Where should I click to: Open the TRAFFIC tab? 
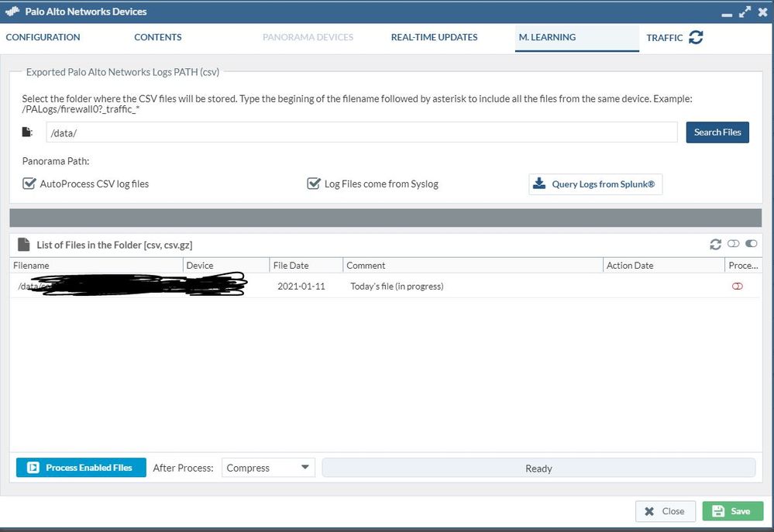tap(665, 37)
